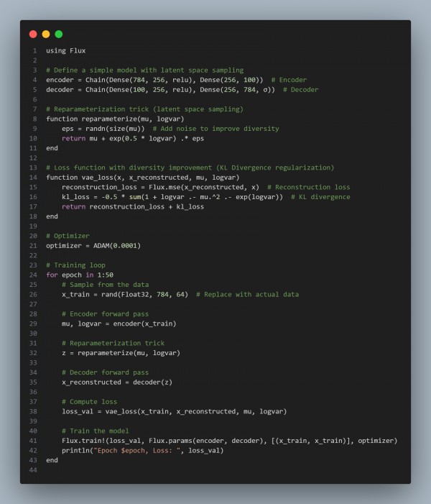
Task: Click the yellow minimize dot
Action: [46, 34]
